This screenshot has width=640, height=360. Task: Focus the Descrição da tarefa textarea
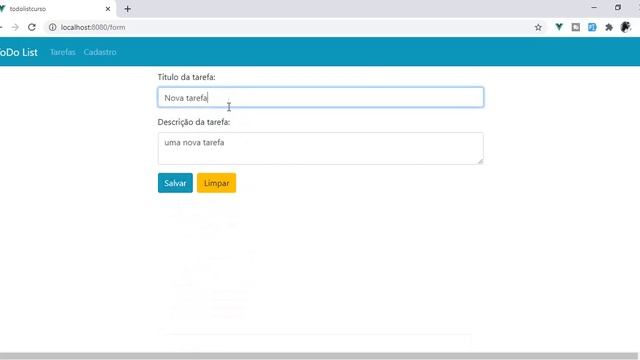[x=321, y=149]
